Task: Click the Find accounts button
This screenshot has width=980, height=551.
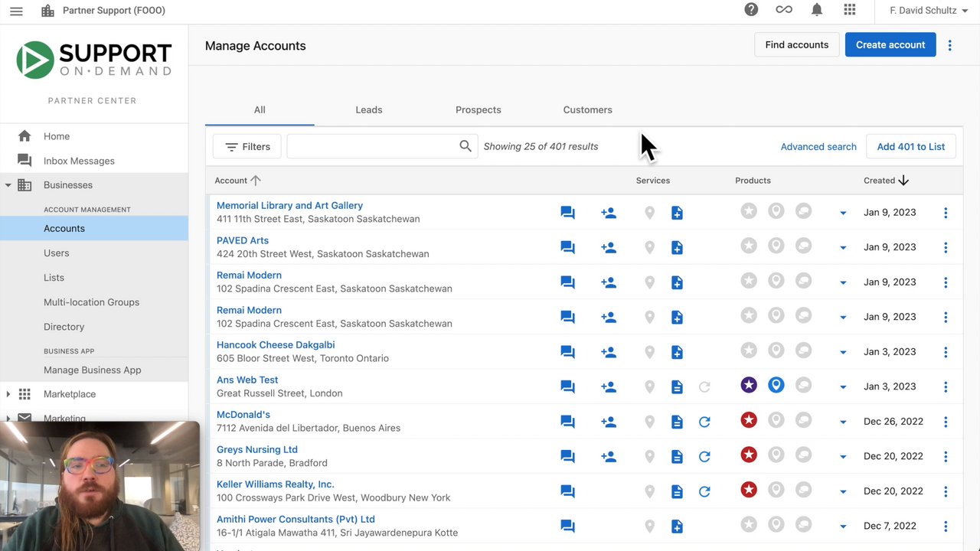Action: [x=797, y=44]
